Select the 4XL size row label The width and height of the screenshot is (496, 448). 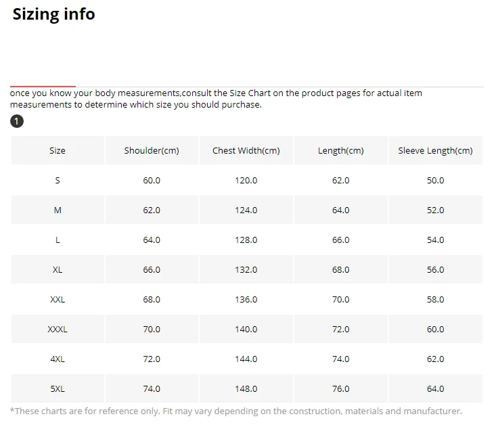point(58,359)
